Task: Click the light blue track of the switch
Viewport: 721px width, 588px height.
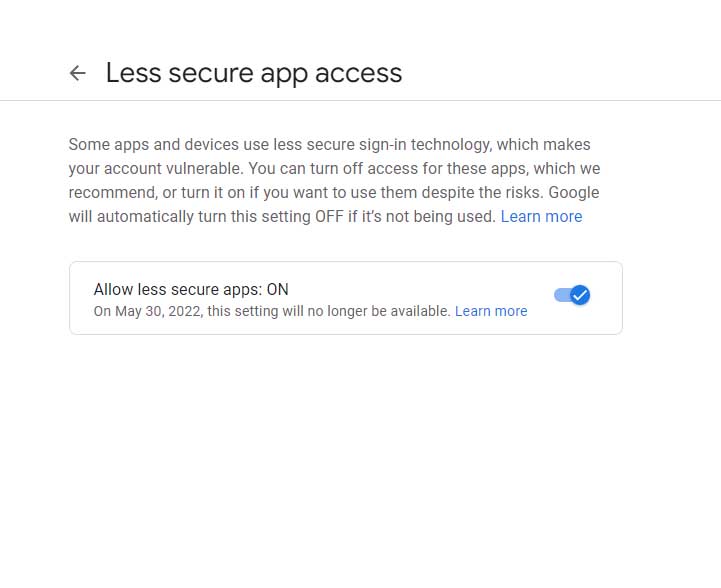Action: pos(560,295)
